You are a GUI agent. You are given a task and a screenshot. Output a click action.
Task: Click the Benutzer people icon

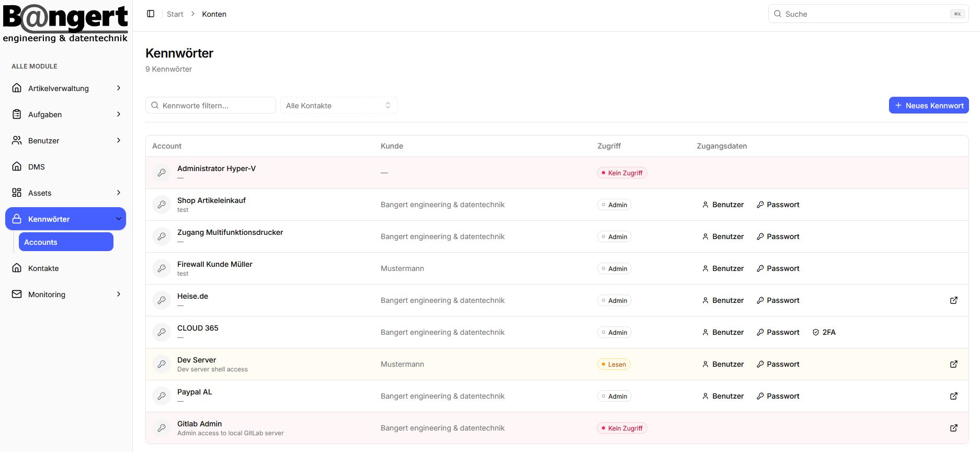(17, 140)
